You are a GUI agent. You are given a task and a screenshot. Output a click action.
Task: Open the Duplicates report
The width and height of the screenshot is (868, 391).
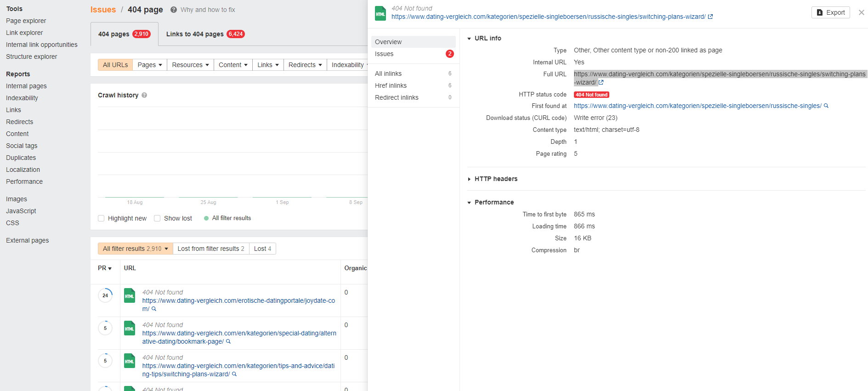[x=21, y=158]
